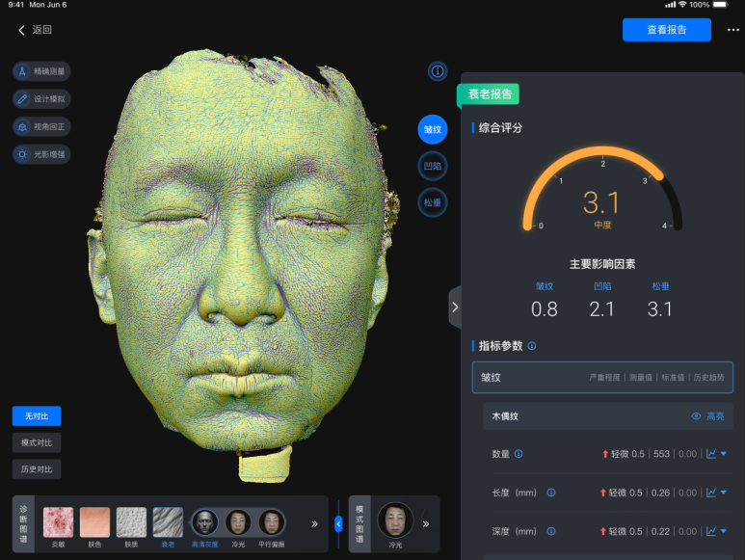Click 553 value in 数量 row

coord(661,454)
